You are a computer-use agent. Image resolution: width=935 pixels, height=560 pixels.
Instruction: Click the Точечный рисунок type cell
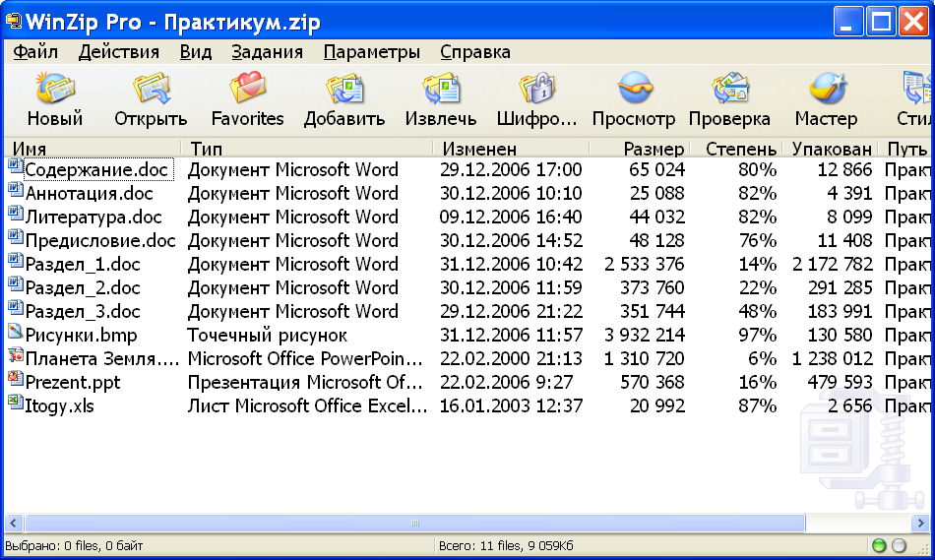pos(267,336)
